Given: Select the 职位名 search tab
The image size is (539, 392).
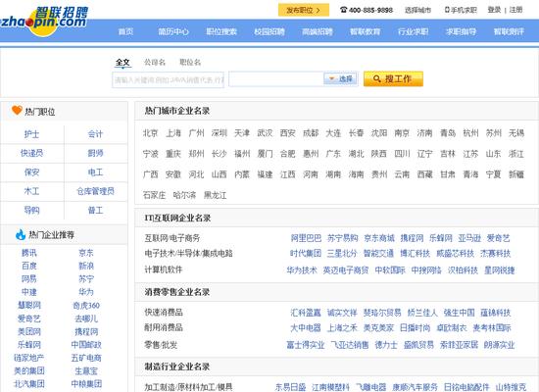Looking at the screenshot, I should pos(190,63).
